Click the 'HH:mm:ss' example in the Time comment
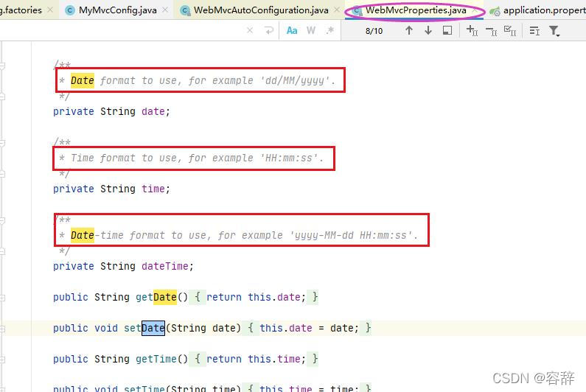 (x=288, y=158)
